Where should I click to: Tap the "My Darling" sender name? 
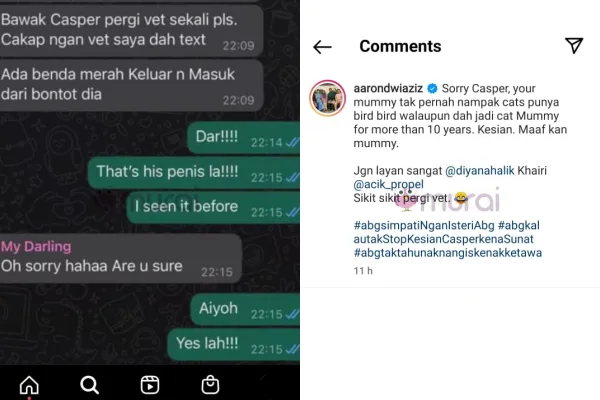(36, 247)
